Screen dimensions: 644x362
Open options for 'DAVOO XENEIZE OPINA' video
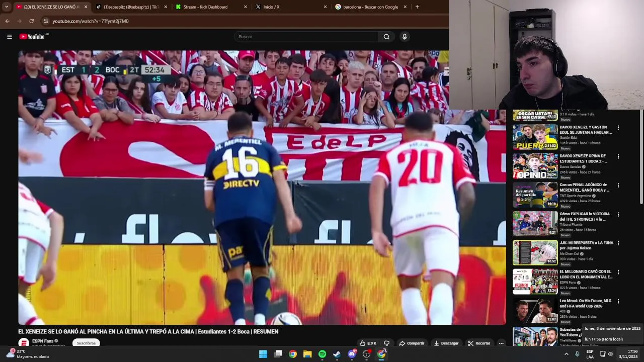(x=618, y=156)
